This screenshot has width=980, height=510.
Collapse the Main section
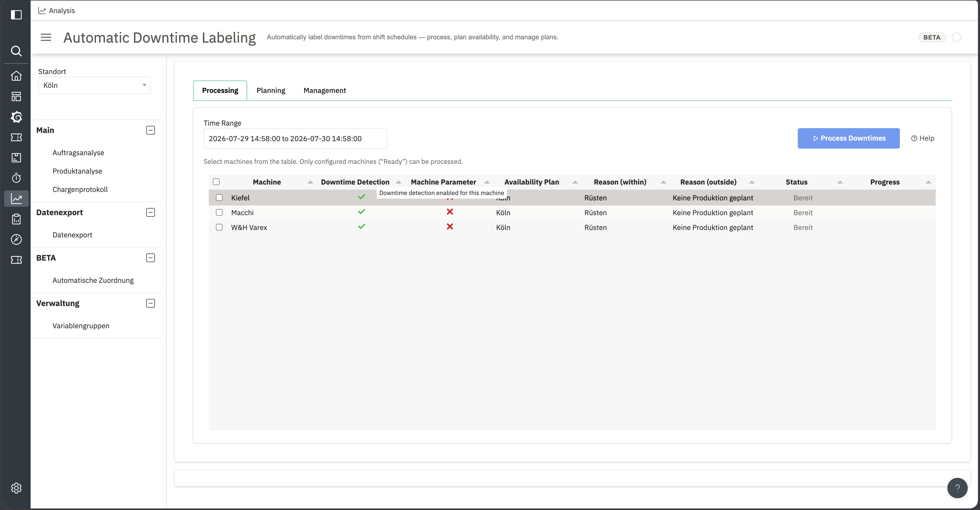[x=151, y=130]
